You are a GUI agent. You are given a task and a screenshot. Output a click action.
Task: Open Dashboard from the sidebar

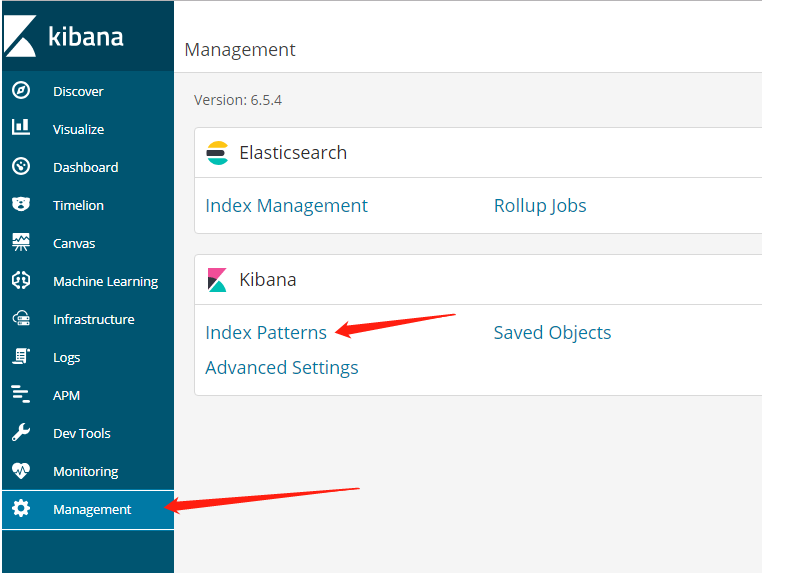[88, 168]
